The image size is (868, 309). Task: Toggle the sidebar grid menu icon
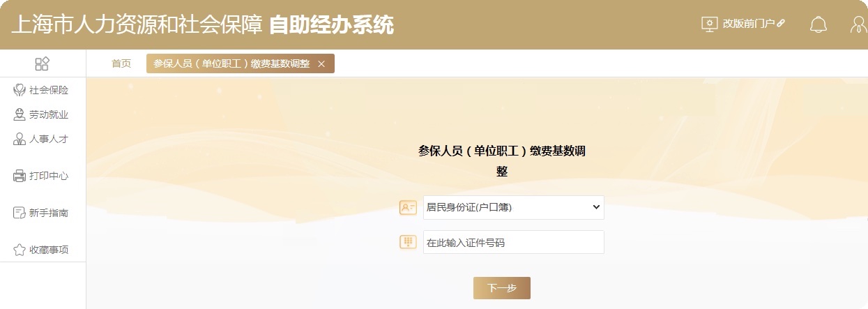coord(42,63)
